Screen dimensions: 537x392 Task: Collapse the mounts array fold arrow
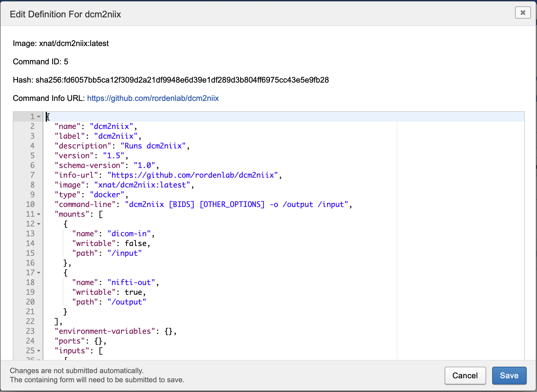coord(39,214)
